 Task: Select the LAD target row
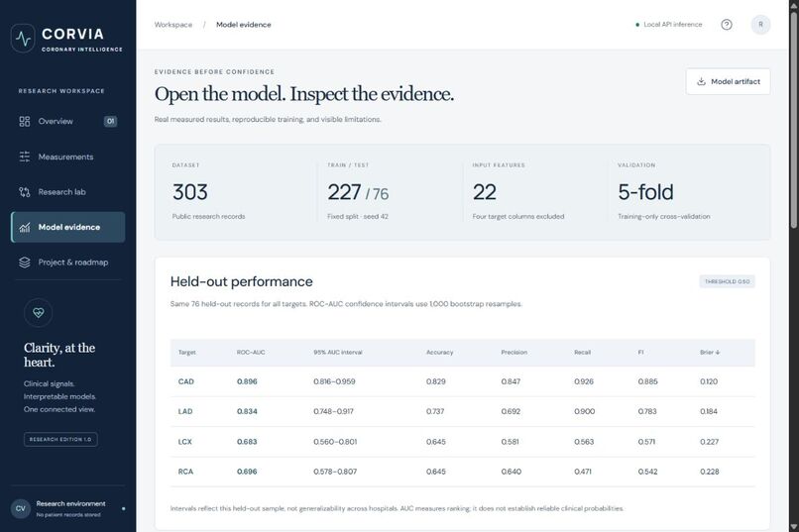tap(462, 411)
